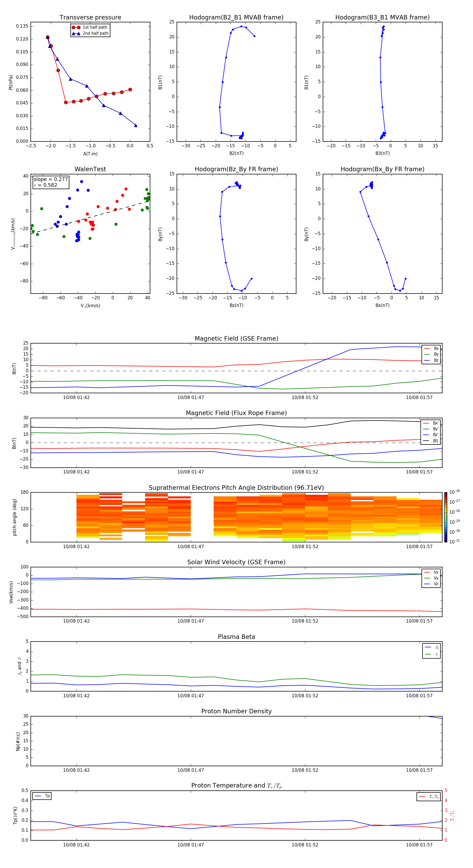Click the "Pt(nPa)" y-axis label
This screenshot has width=473, height=868.
[x=11, y=82]
